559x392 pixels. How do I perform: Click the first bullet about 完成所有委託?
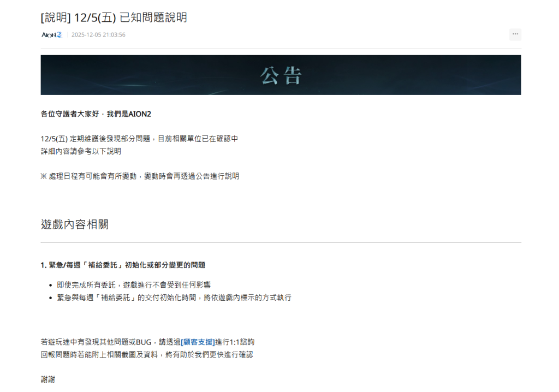[x=134, y=284]
